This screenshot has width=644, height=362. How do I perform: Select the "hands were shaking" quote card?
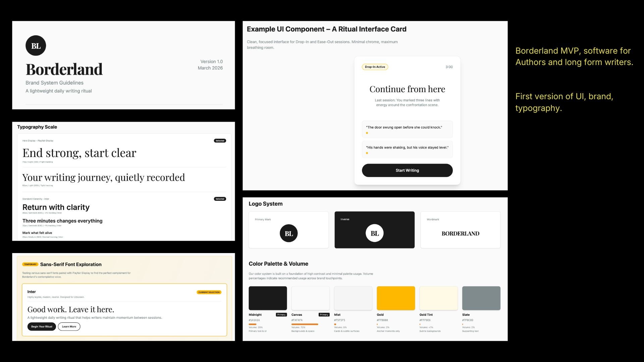(407, 149)
